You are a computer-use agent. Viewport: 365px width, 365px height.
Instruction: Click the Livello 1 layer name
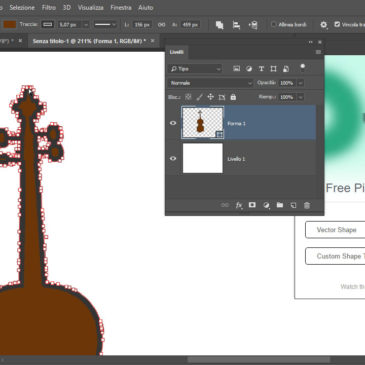[236, 159]
